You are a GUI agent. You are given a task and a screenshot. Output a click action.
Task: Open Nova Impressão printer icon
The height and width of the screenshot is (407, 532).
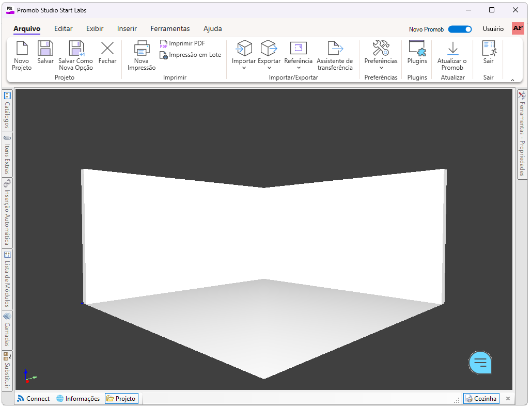tap(142, 48)
